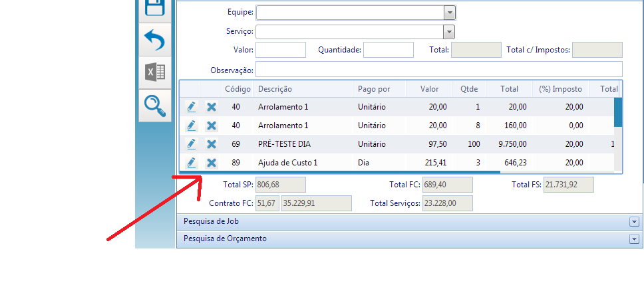Click cell Ajuda de Custo 1
Screen dimensions: 644x283
coord(287,163)
